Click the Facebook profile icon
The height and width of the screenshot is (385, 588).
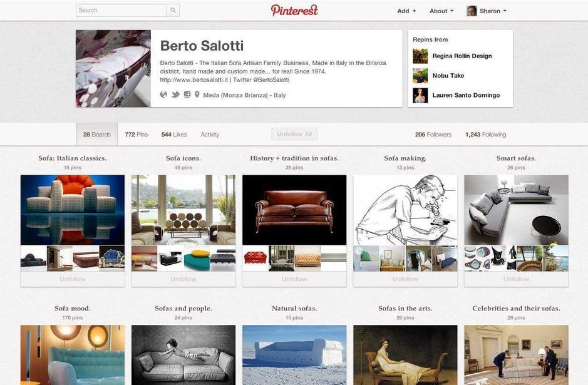187,95
